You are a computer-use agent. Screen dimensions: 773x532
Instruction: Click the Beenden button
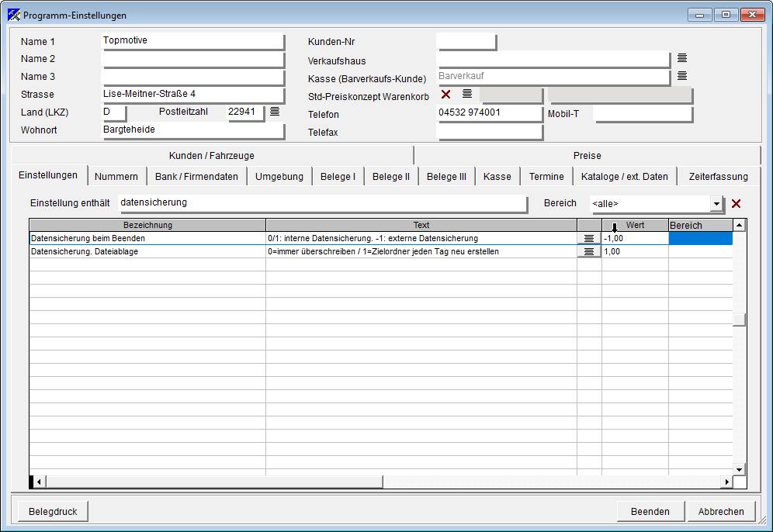point(650,511)
